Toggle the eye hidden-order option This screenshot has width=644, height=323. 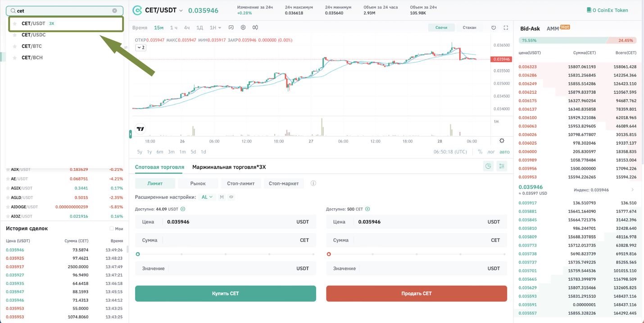click(x=231, y=197)
